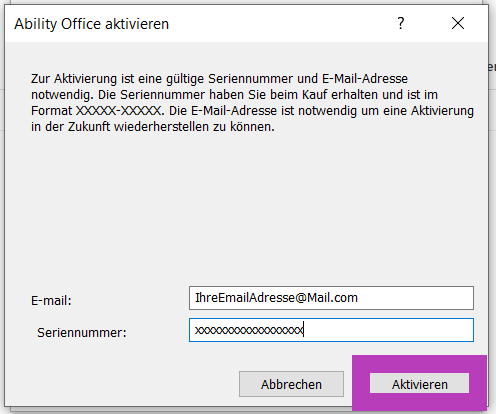Click the Aktivieren button
The height and width of the screenshot is (414, 496).
click(419, 383)
